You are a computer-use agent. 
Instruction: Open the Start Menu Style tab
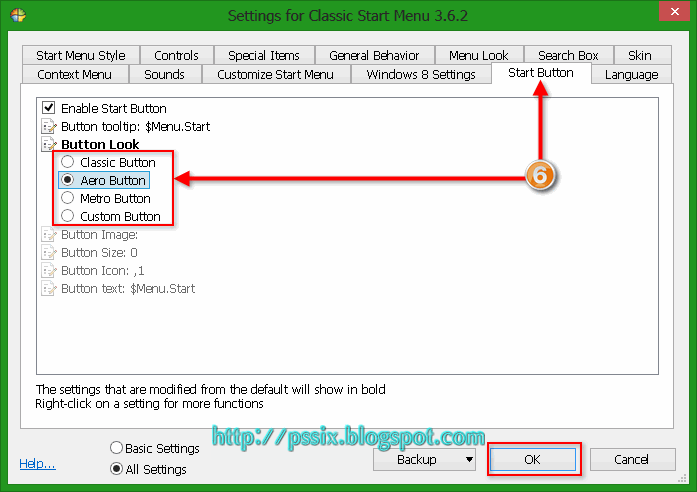pyautogui.click(x=81, y=56)
